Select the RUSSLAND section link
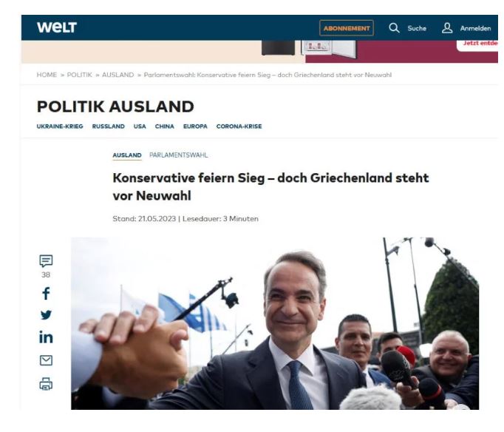This screenshot has width=504, height=432. click(x=109, y=126)
